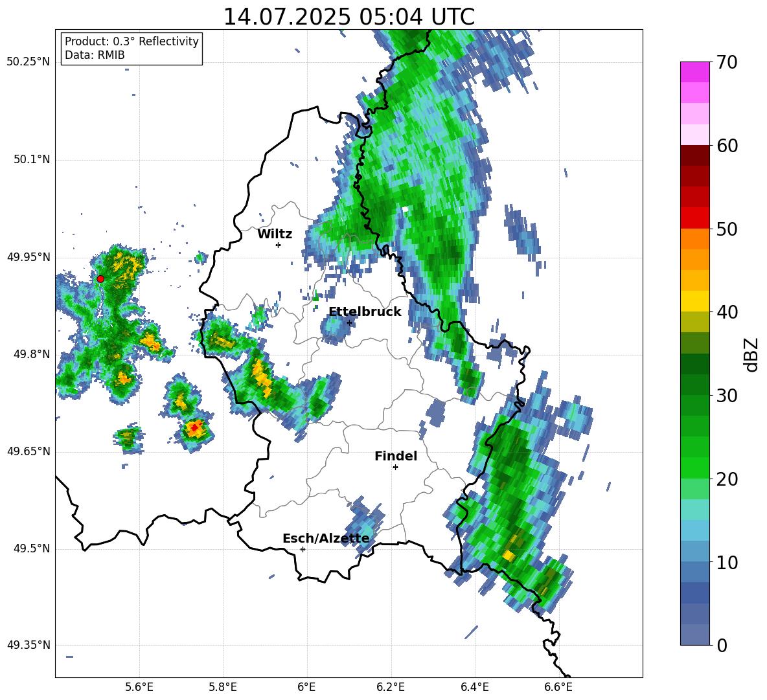Click the 49.65°N latitude label
Image resolution: width=767 pixels, height=700 pixels.
(29, 451)
